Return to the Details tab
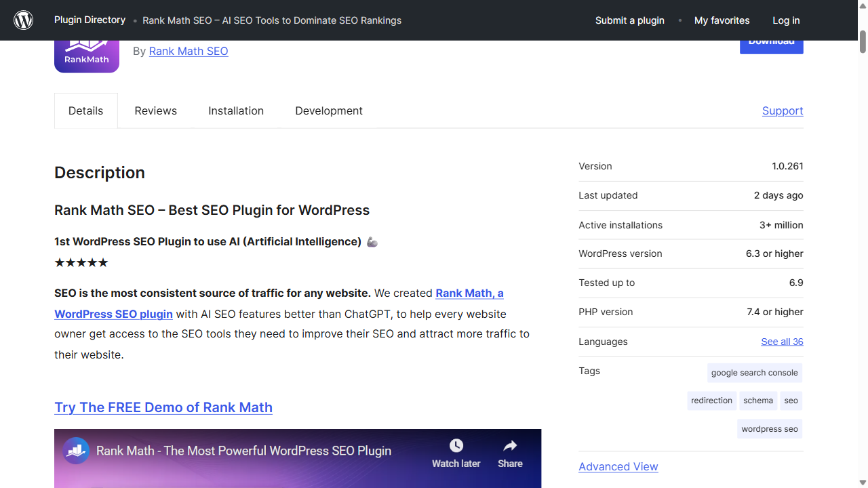 [85, 110]
